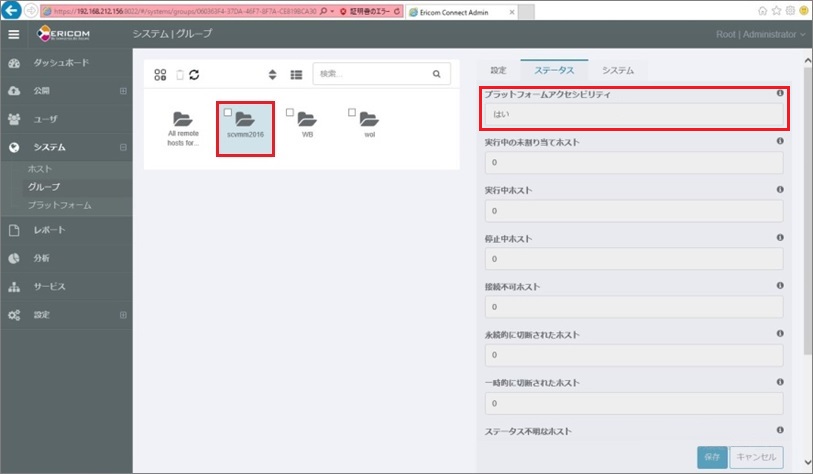
Task: Expand the 公開 sidebar section
Action: tap(123, 91)
